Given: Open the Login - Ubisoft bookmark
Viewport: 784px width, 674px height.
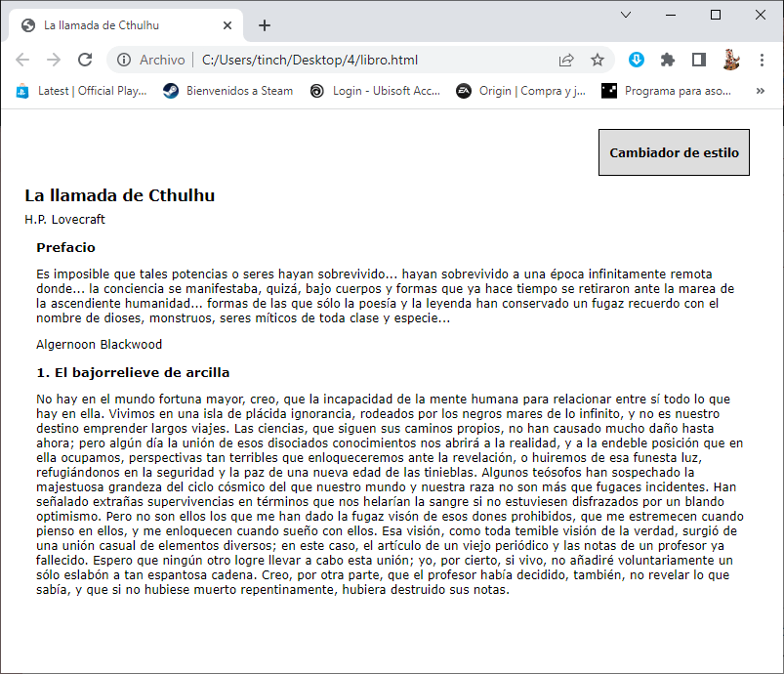Looking at the screenshot, I should pos(375,91).
